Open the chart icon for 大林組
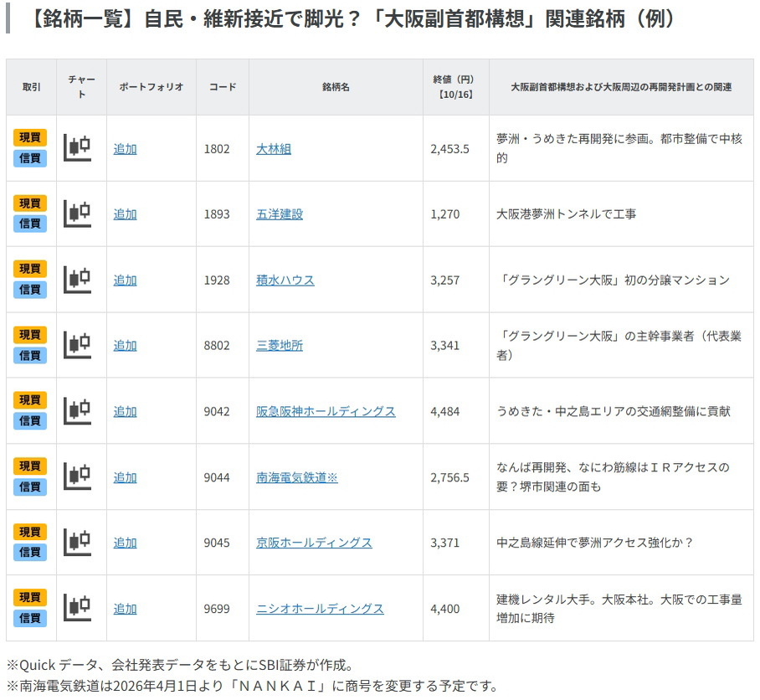760x700 pixels. click(77, 148)
